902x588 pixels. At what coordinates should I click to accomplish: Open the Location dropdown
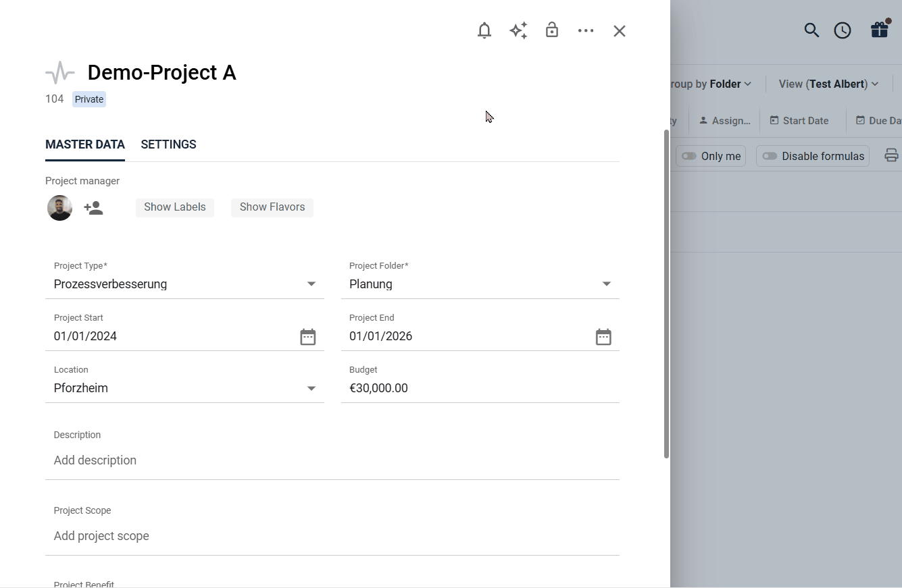click(x=311, y=388)
